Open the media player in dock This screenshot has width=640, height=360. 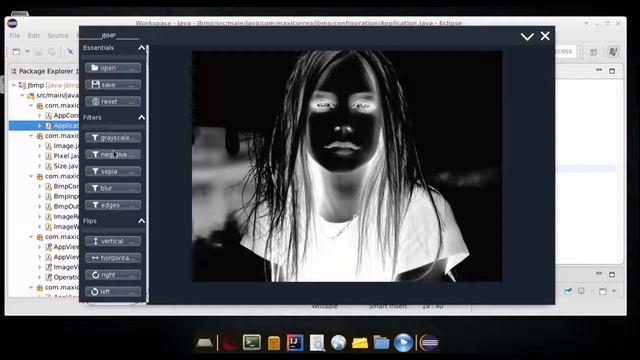403,342
